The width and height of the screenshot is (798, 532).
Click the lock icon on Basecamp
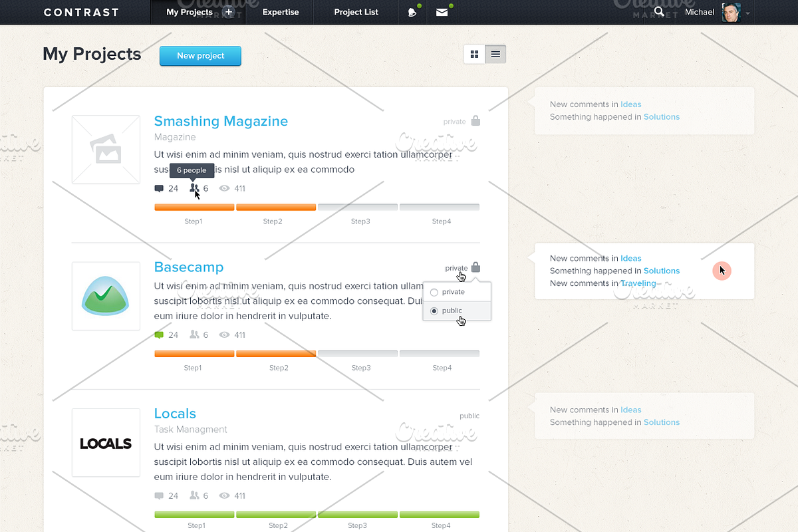[x=475, y=267]
